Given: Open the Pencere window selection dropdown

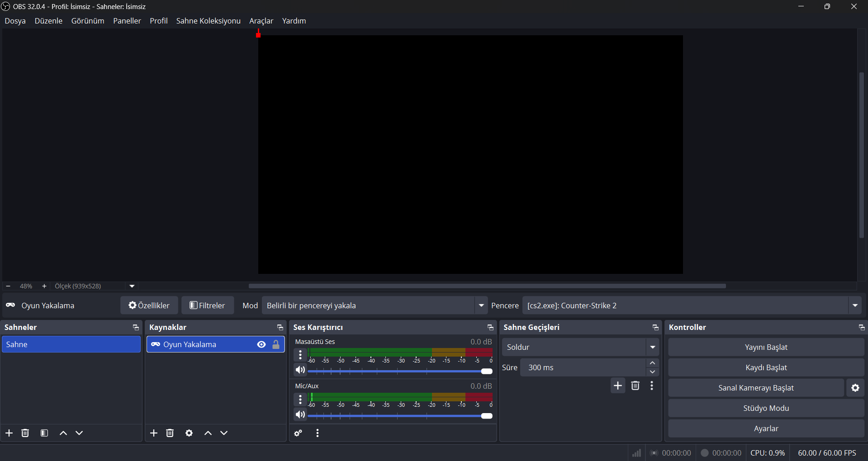Looking at the screenshot, I should [x=854, y=306].
